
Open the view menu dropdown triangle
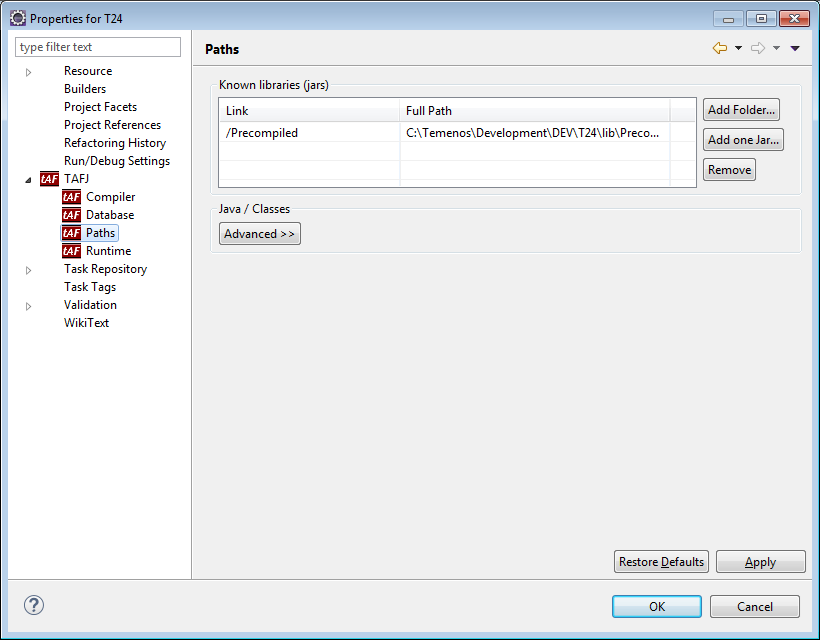(x=795, y=48)
